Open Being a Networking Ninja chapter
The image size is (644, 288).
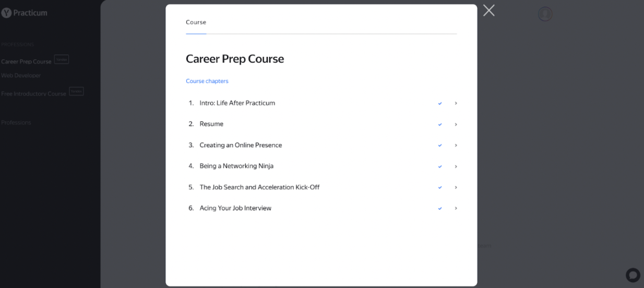click(236, 166)
